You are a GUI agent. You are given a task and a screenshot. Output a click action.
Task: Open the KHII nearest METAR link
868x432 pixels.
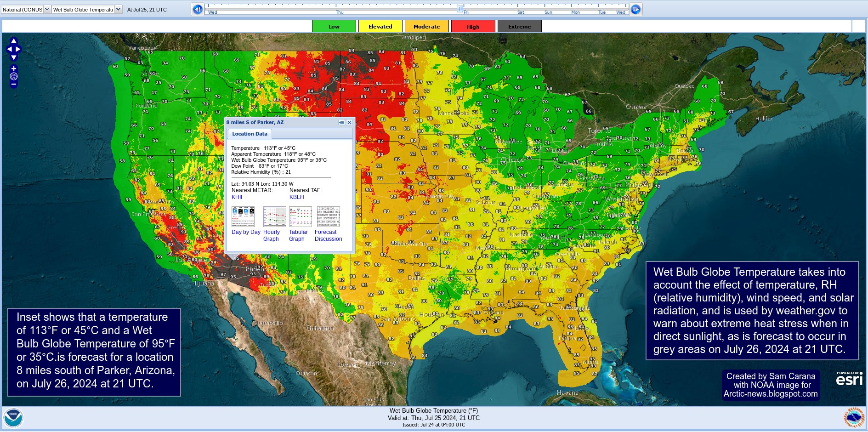click(237, 197)
